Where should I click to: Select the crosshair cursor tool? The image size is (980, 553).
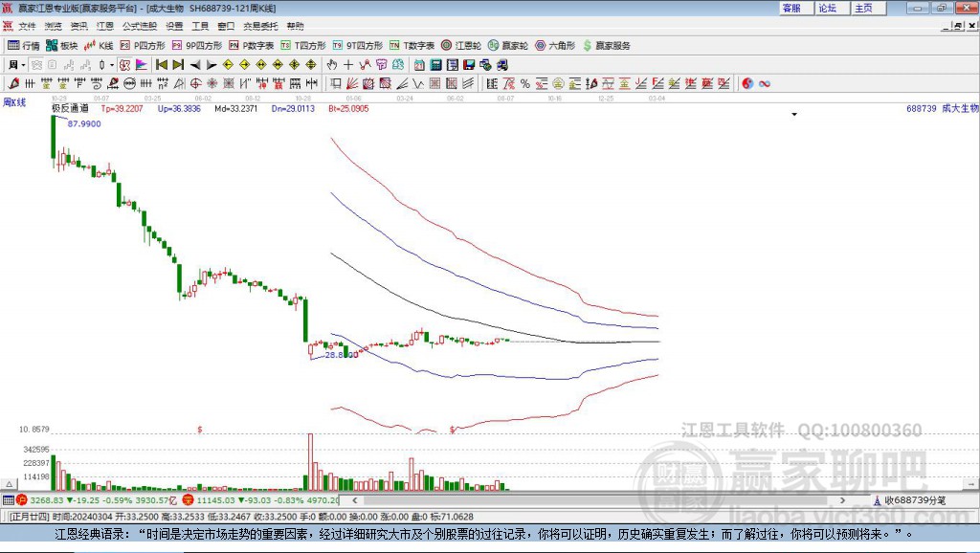[348, 65]
